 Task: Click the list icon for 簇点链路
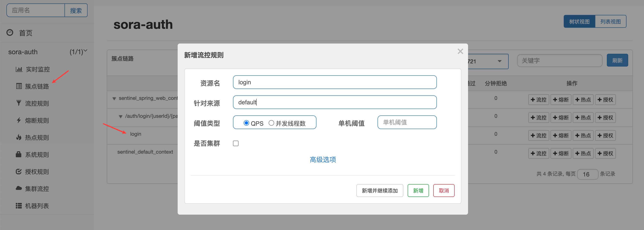[x=19, y=86]
